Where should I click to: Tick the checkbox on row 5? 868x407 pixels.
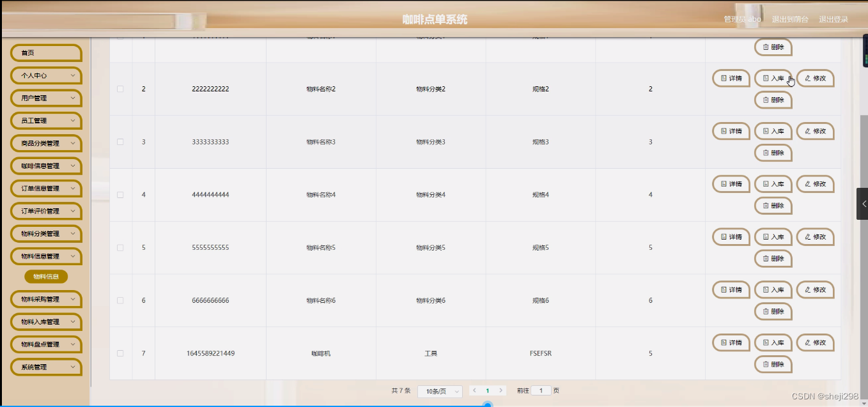[x=119, y=247]
